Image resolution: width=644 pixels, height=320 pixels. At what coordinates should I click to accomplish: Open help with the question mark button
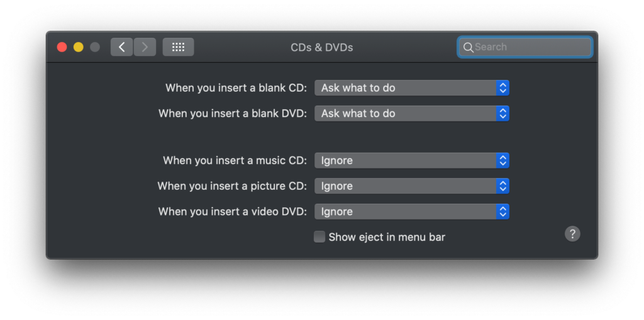pos(572,234)
